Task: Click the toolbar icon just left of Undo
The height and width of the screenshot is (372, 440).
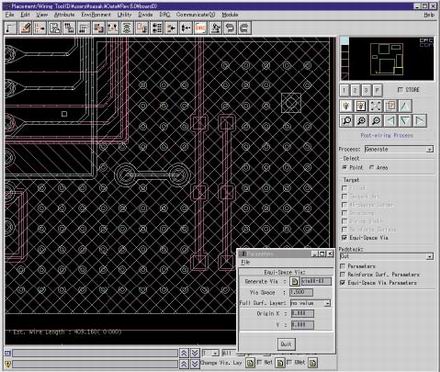Action: [215, 28]
